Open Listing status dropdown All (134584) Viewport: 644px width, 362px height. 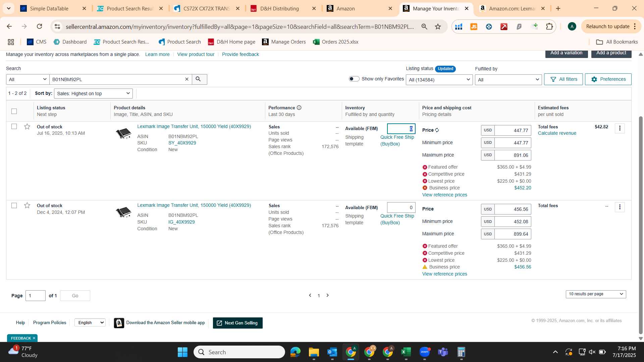(439, 80)
